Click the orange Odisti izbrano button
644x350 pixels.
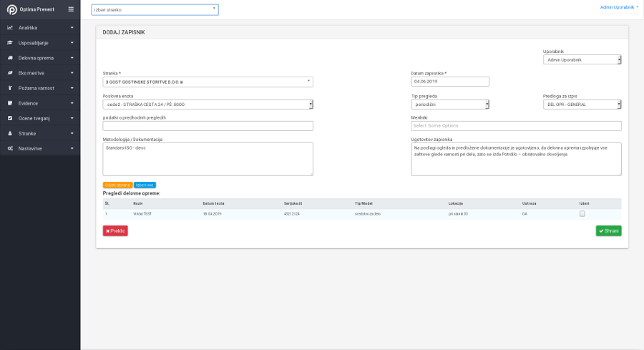[x=117, y=185]
